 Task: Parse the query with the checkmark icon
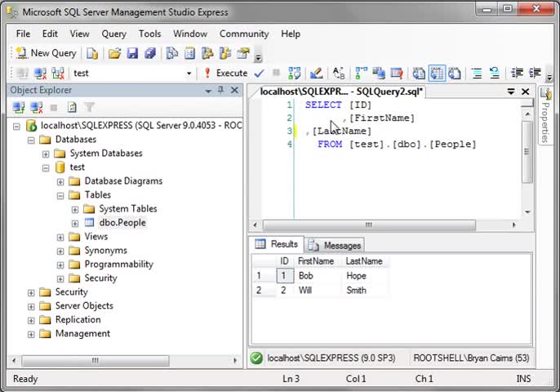260,73
